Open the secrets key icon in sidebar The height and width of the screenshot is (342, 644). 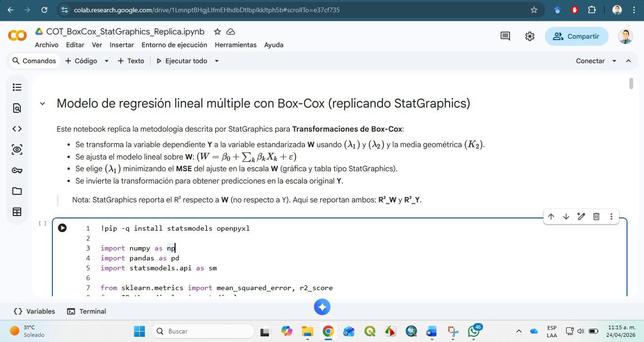[17, 170]
